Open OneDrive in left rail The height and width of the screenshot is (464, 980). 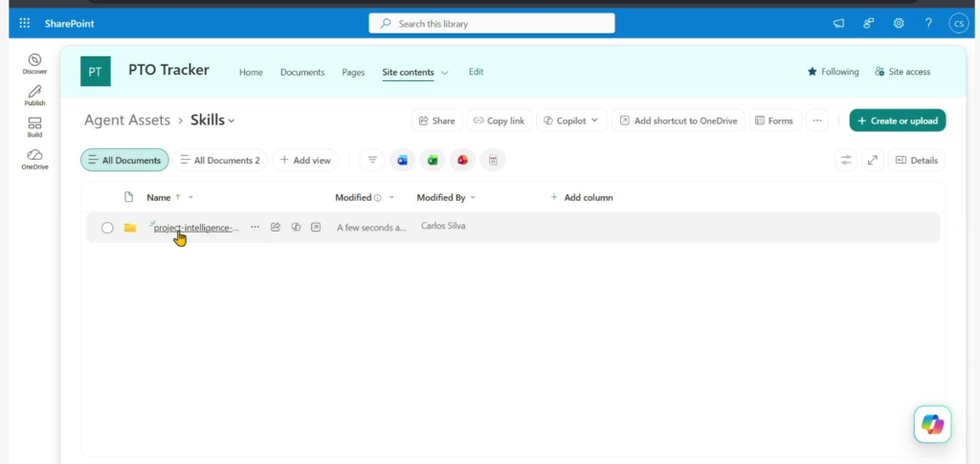(x=35, y=159)
